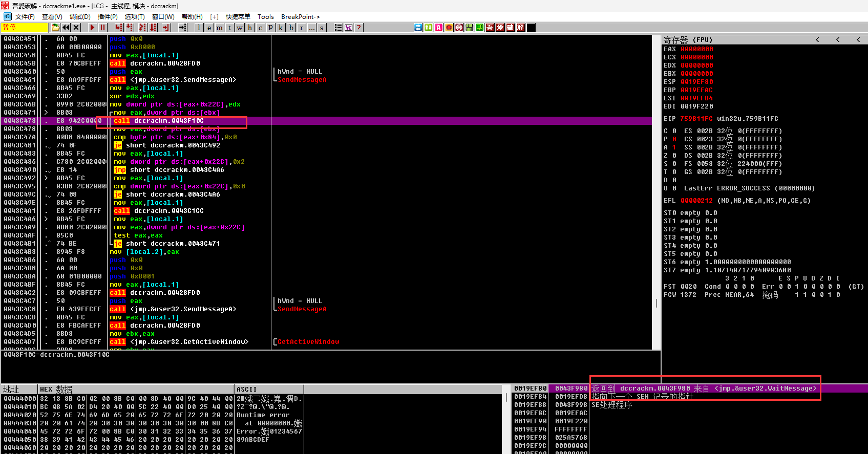
Task: Show Executable modules with 'e' button
Action: pos(209,28)
